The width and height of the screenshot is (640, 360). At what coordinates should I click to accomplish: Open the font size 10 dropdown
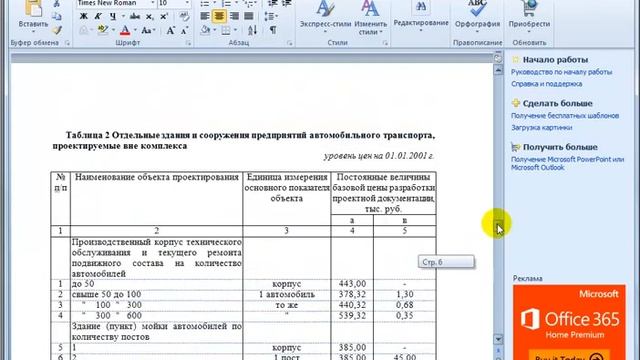click(187, 3)
